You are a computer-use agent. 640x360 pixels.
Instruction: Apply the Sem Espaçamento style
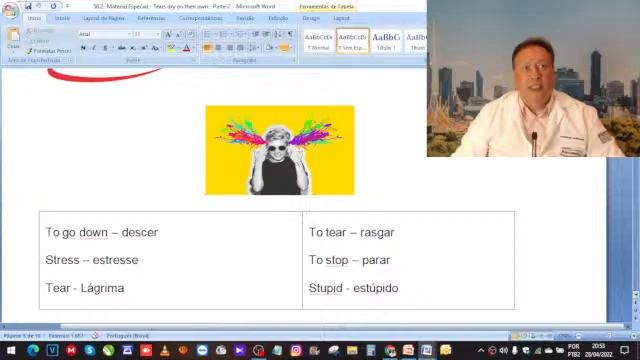(353, 40)
